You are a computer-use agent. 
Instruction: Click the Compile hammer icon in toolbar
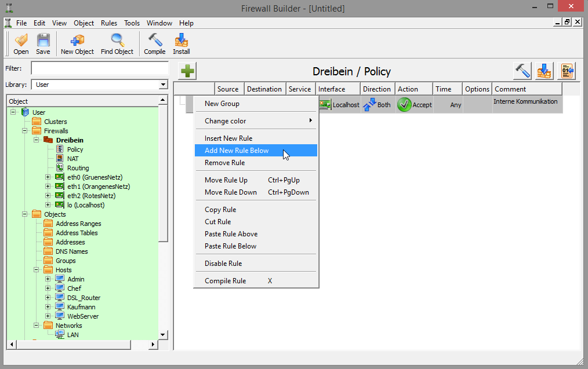pyautogui.click(x=155, y=41)
